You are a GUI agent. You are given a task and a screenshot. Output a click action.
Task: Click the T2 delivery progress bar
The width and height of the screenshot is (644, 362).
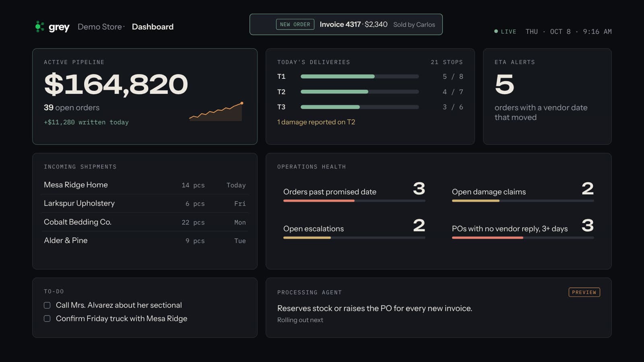pyautogui.click(x=359, y=92)
